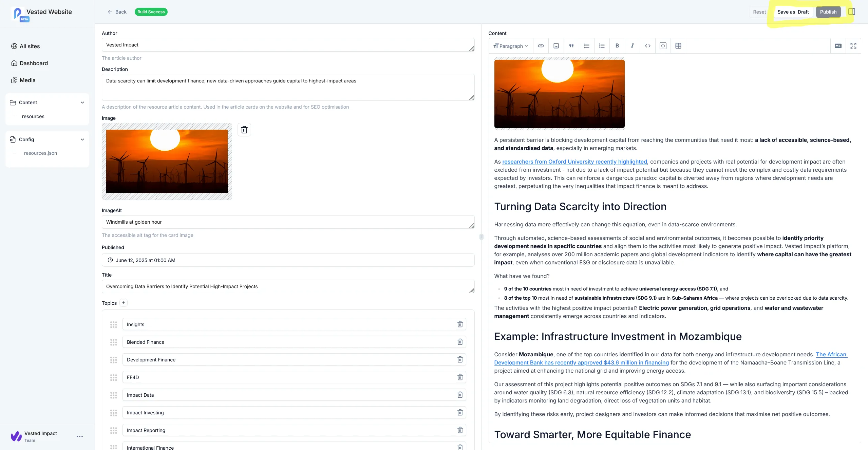The width and height of the screenshot is (868, 450).
Task: Create a numbered list
Action: click(x=601, y=46)
